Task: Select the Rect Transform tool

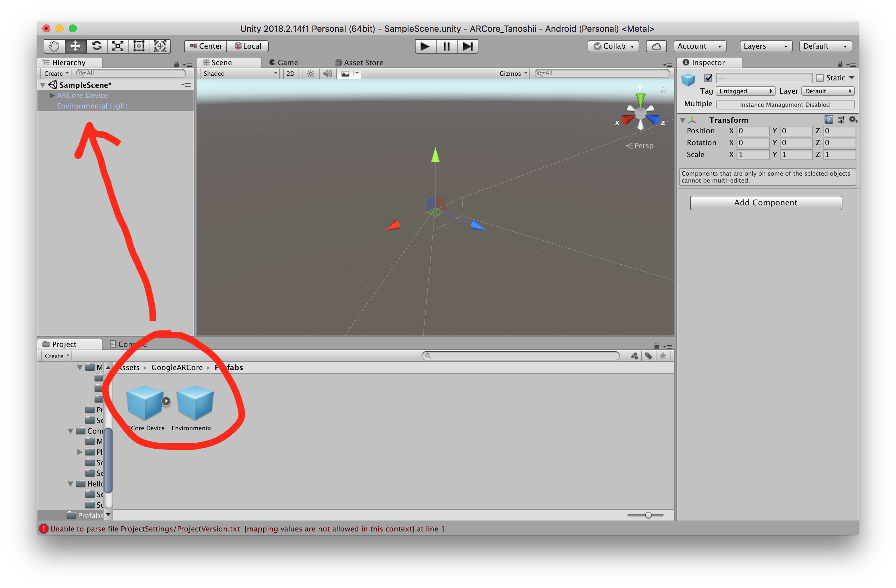Action: click(139, 46)
